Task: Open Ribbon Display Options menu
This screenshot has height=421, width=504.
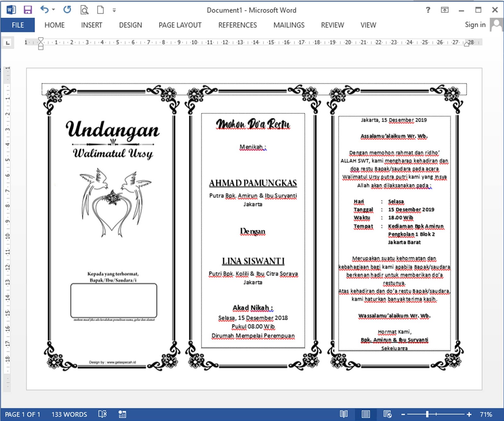Action: pos(444,10)
